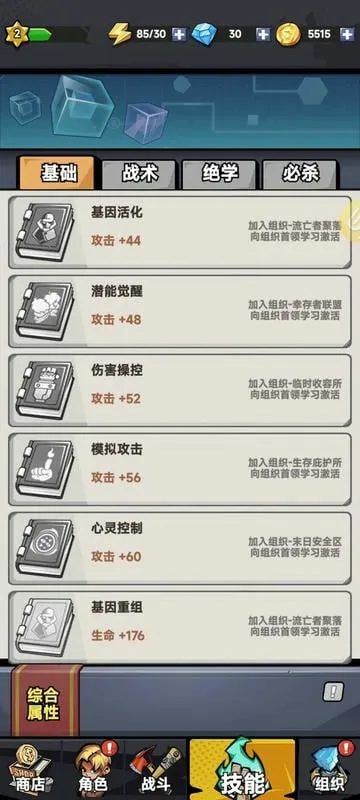Tap the 基因活化 skill book icon

[x=44, y=232]
